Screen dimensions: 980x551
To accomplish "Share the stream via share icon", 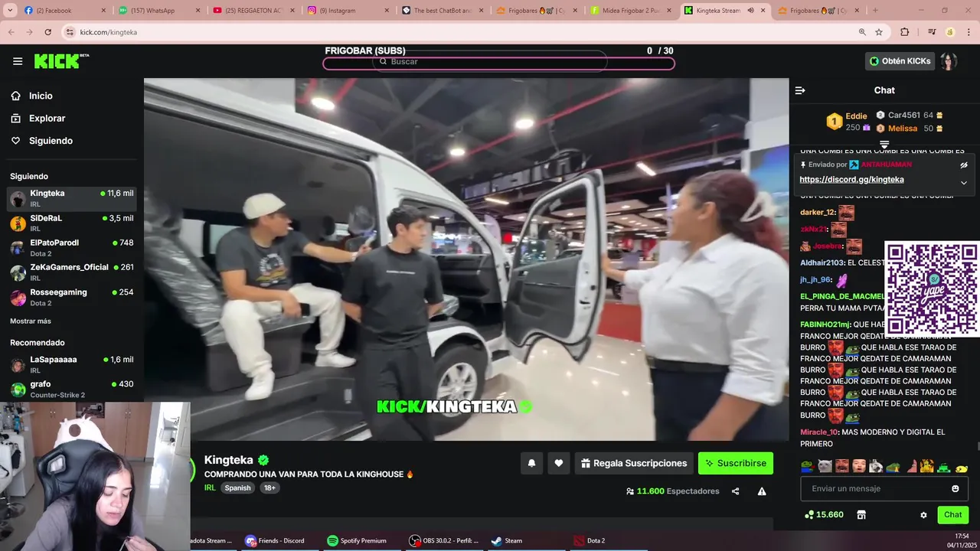I will (735, 491).
